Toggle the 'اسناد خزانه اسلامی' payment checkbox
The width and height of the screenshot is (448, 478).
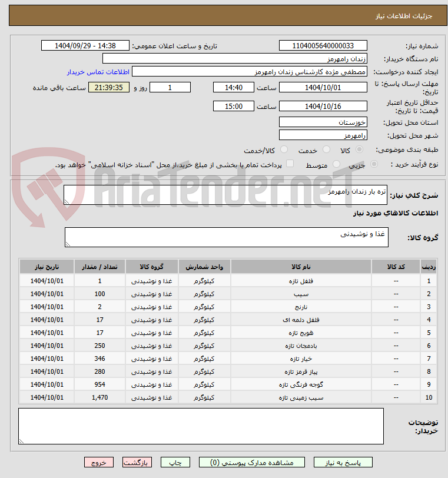click(x=290, y=164)
